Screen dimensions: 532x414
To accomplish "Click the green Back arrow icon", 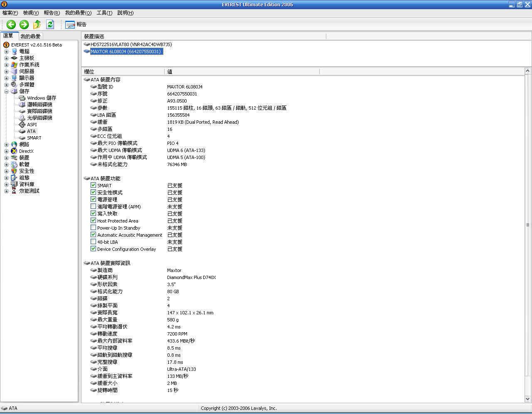I will pos(11,24).
